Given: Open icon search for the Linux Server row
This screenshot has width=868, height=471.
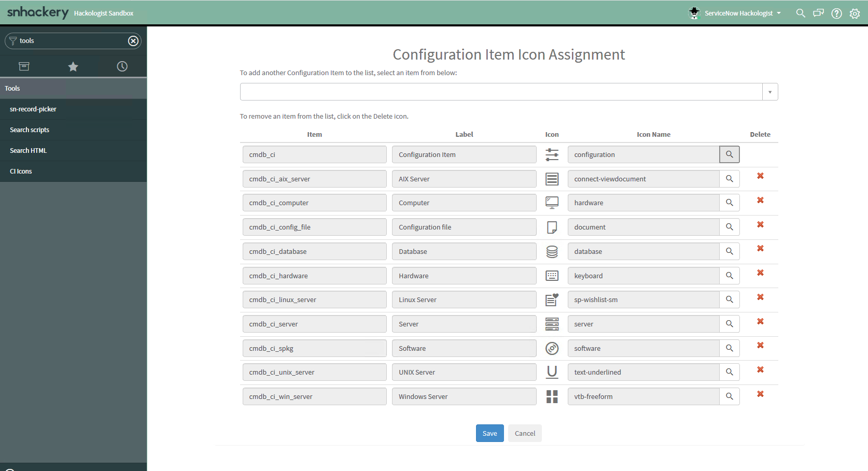Looking at the screenshot, I should [730, 299].
